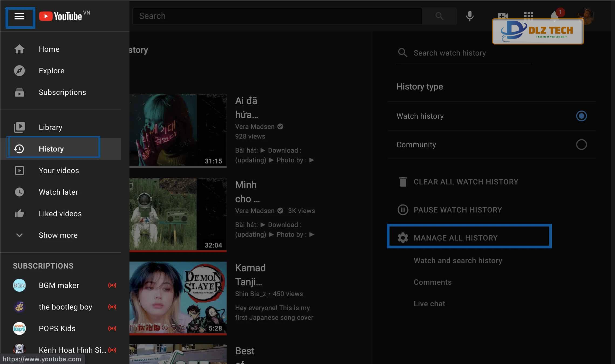
Task: Click the Subscriptions icon
Action: 19,92
